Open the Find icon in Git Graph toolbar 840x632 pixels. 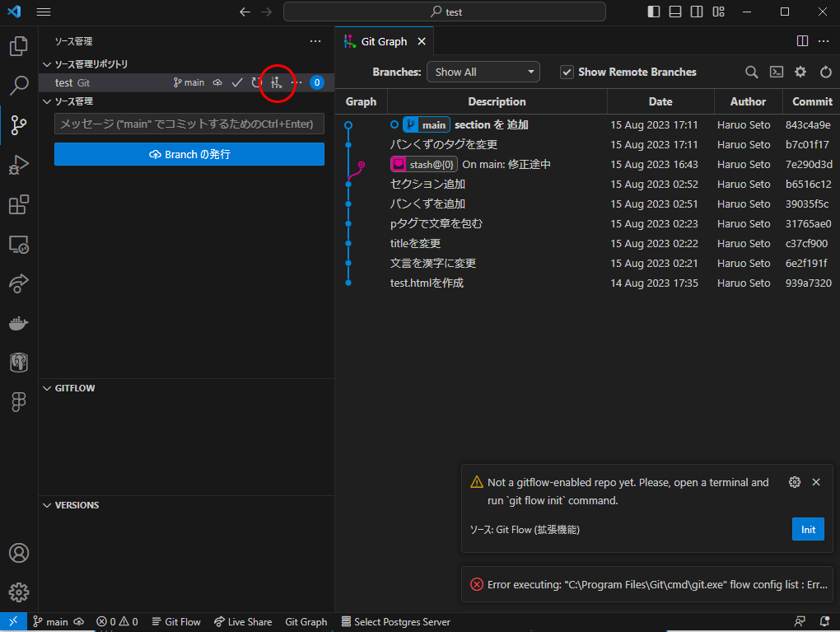click(x=752, y=72)
